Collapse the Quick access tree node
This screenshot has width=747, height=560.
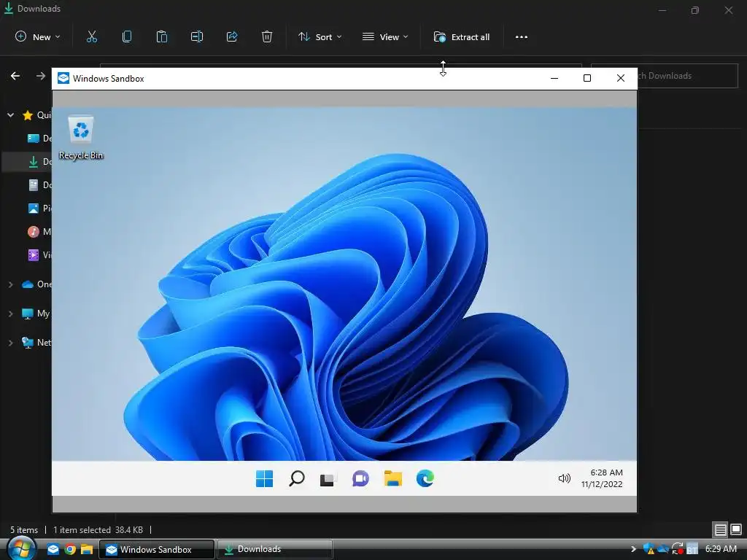(x=10, y=115)
